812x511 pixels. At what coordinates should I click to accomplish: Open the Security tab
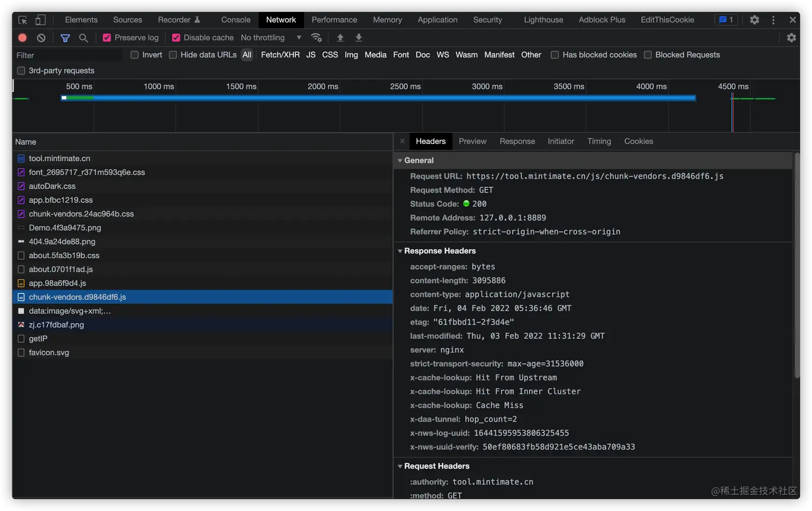click(488, 20)
